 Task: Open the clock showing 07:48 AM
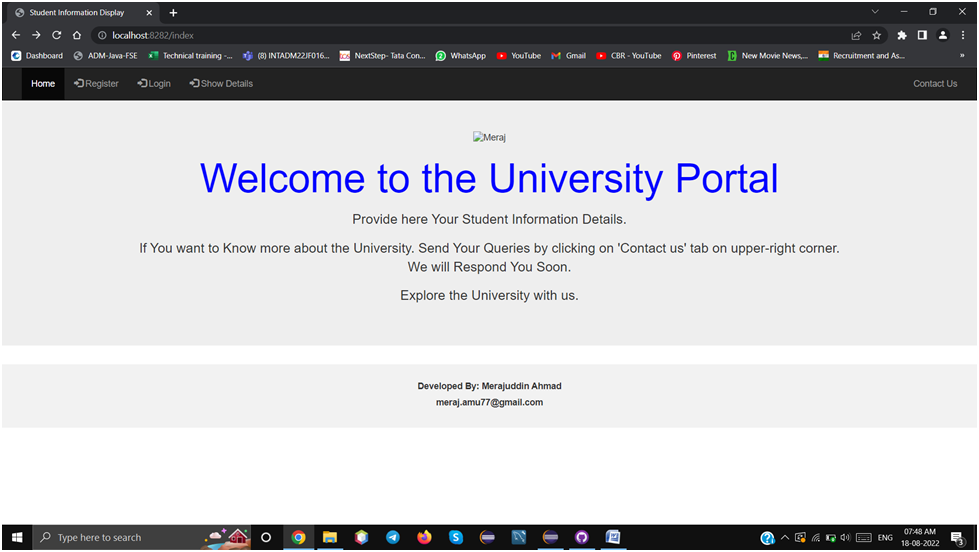(920, 537)
